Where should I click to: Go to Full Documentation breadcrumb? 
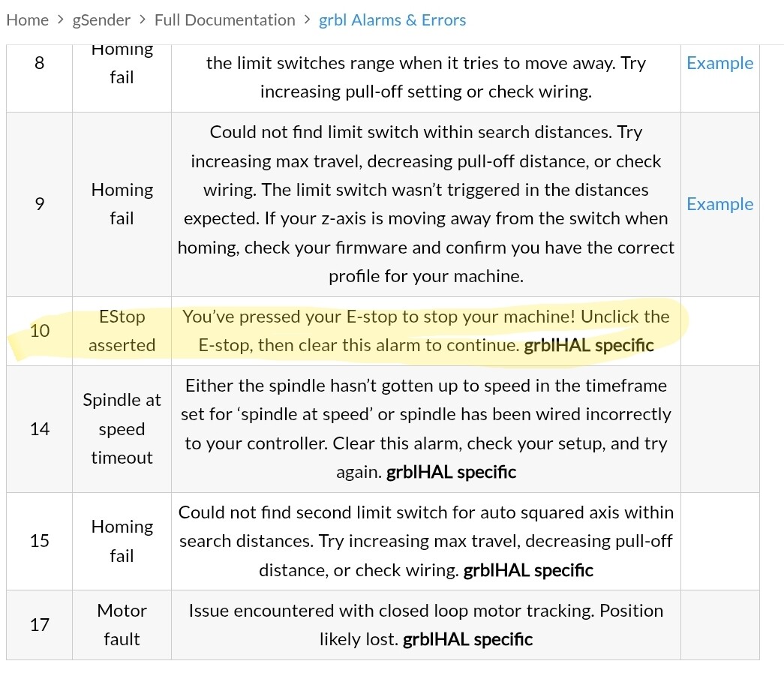(x=224, y=20)
